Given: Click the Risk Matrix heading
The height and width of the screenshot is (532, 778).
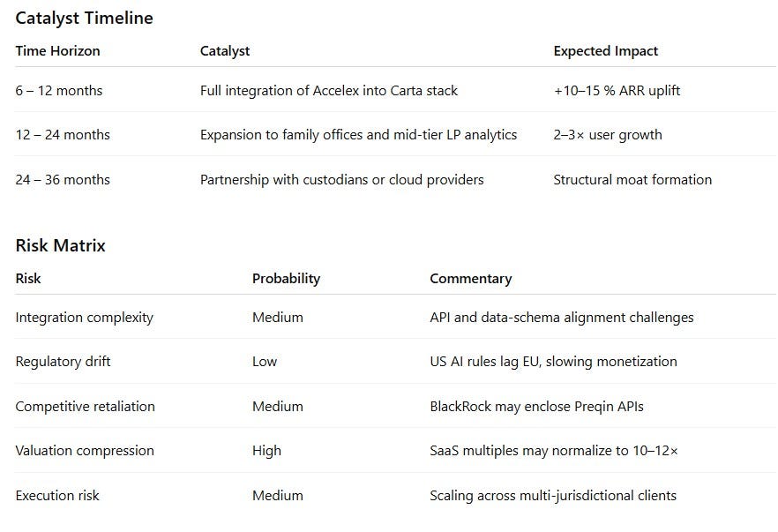Looking at the screenshot, I should [x=61, y=245].
